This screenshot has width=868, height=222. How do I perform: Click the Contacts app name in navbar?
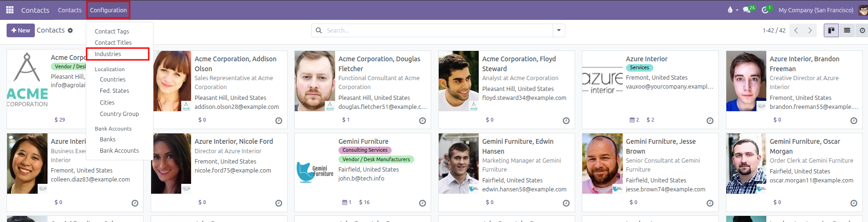35,10
